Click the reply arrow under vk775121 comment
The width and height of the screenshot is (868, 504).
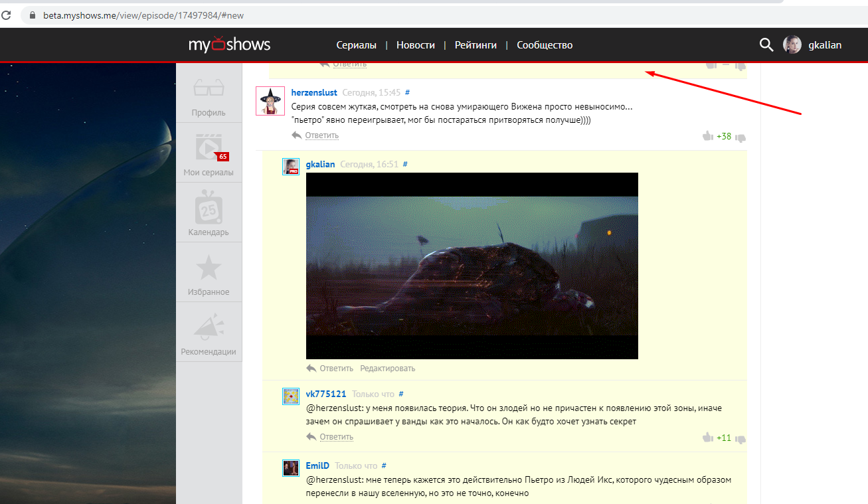(311, 436)
